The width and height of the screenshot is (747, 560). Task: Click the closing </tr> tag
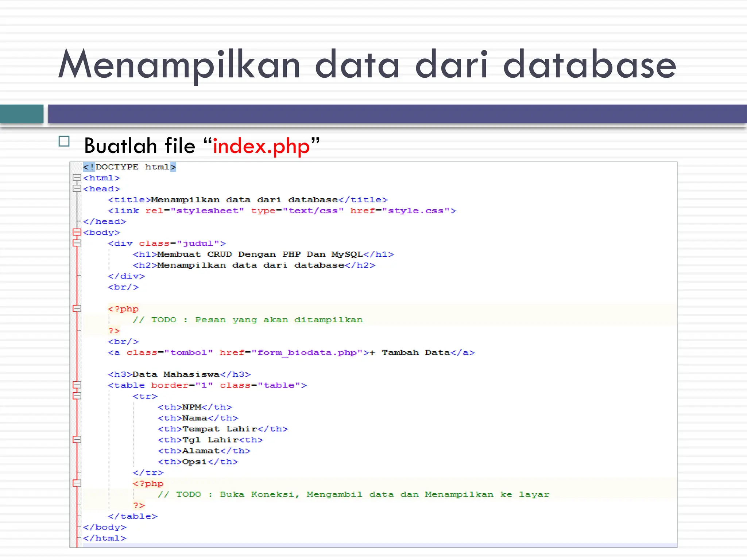pyautogui.click(x=148, y=473)
